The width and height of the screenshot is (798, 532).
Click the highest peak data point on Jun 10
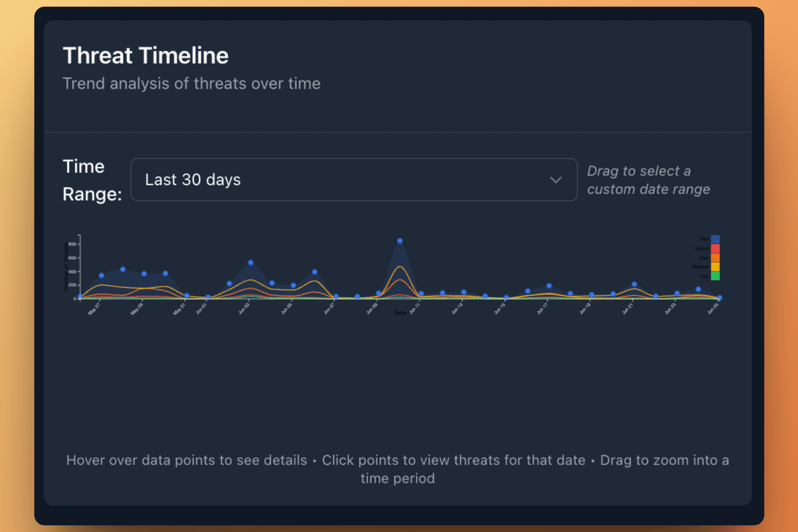(x=400, y=241)
